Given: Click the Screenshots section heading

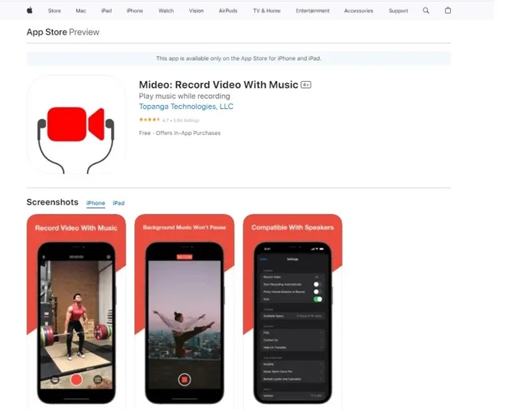Looking at the screenshot, I should [53, 202].
